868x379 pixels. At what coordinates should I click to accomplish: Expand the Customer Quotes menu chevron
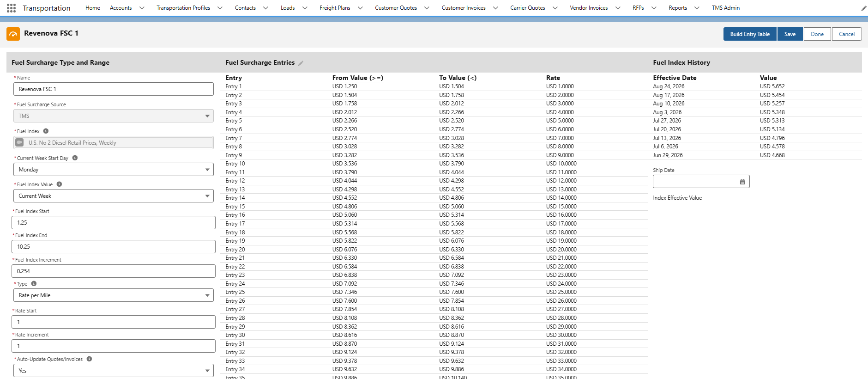pyautogui.click(x=427, y=8)
